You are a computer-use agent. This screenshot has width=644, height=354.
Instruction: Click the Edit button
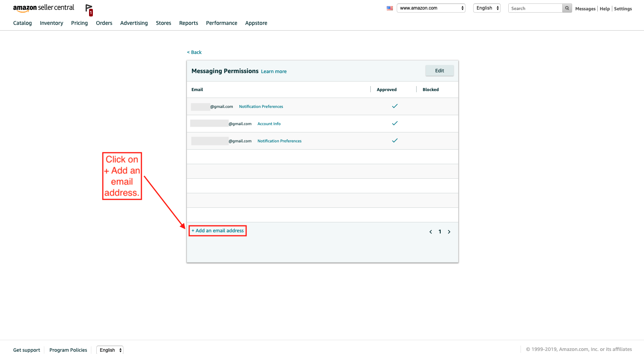tap(440, 70)
